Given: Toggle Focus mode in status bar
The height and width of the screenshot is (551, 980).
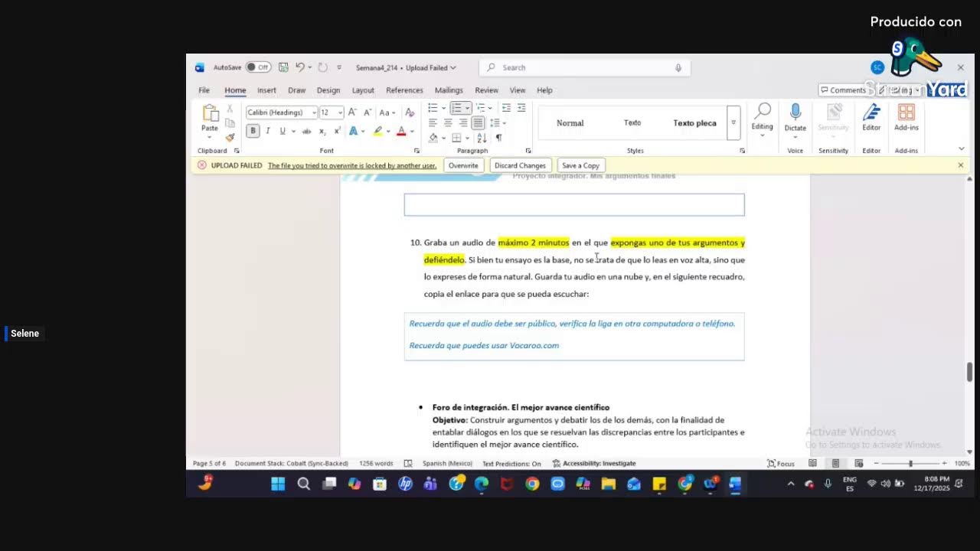Looking at the screenshot, I should point(781,463).
